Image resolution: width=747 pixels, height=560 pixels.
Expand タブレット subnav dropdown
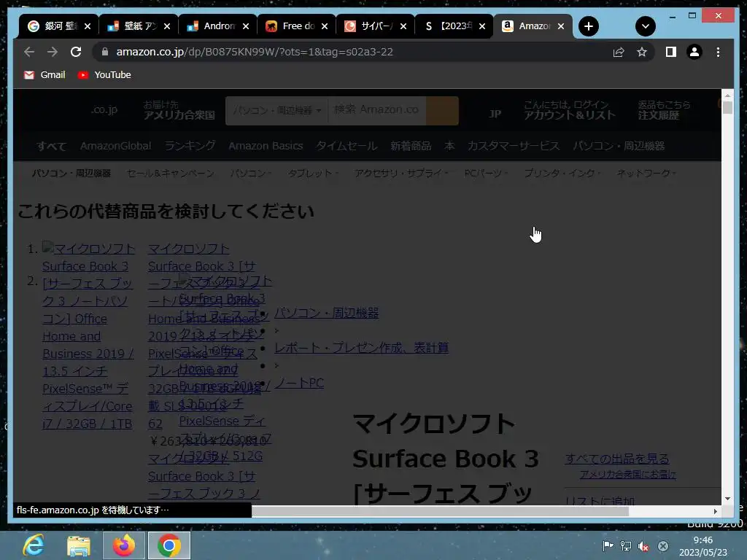(313, 174)
